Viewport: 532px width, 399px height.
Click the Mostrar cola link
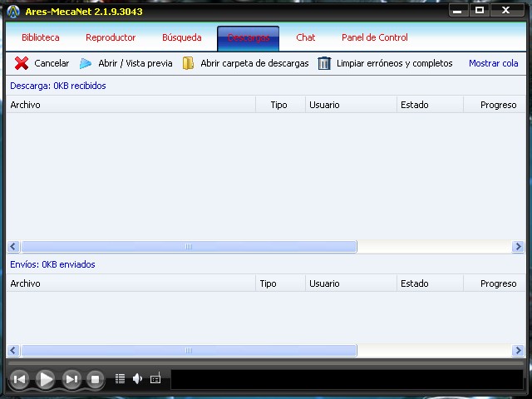[x=493, y=63]
